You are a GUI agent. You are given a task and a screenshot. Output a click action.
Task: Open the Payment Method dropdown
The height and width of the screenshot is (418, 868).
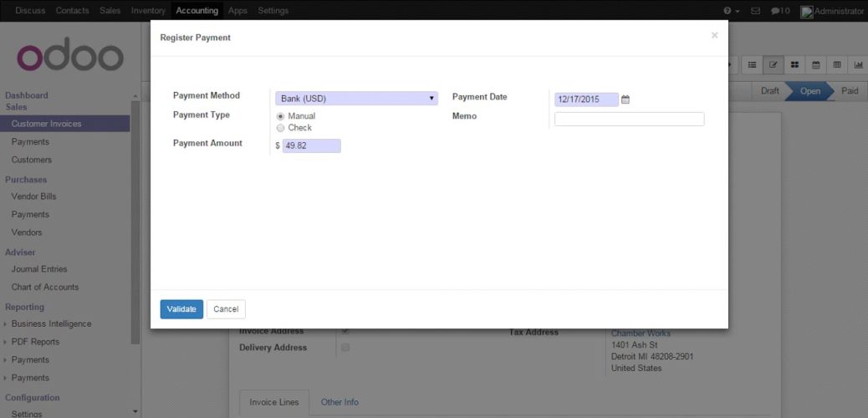coord(356,99)
